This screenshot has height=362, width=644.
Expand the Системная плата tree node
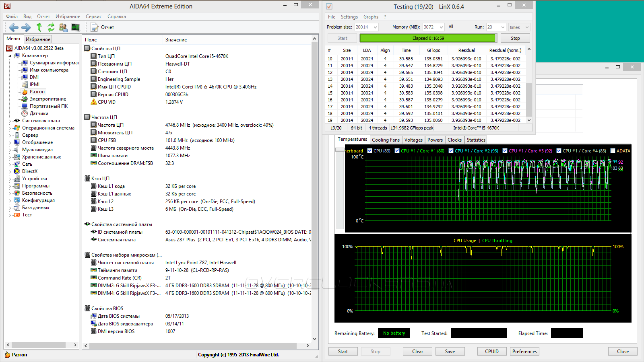point(10,121)
